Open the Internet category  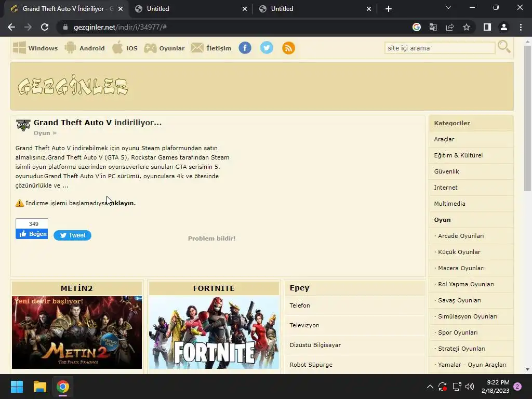tap(471, 188)
